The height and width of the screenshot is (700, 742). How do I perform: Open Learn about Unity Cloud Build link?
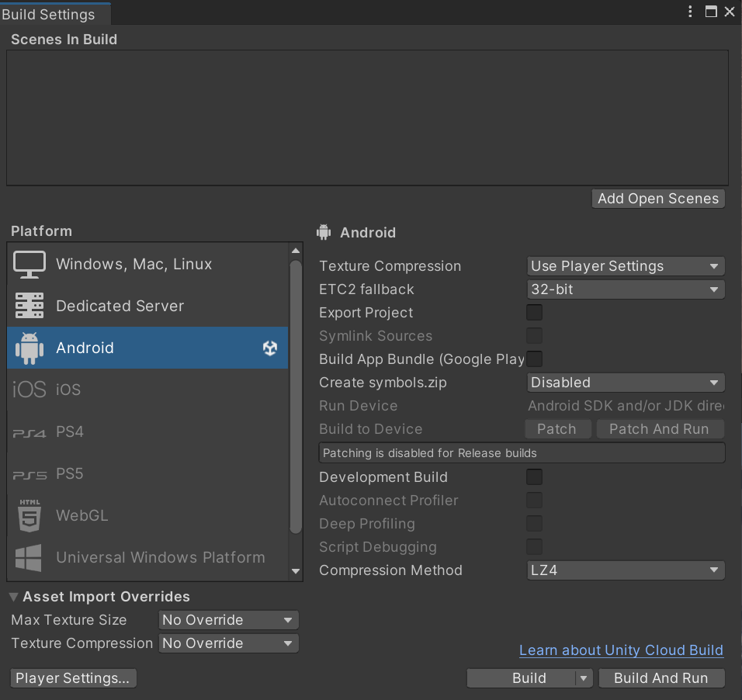tap(621, 650)
